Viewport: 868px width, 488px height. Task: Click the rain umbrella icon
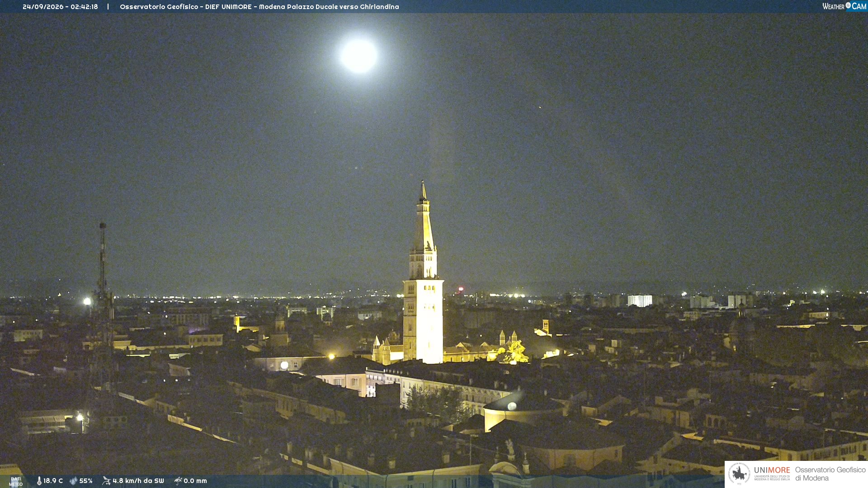click(x=178, y=481)
